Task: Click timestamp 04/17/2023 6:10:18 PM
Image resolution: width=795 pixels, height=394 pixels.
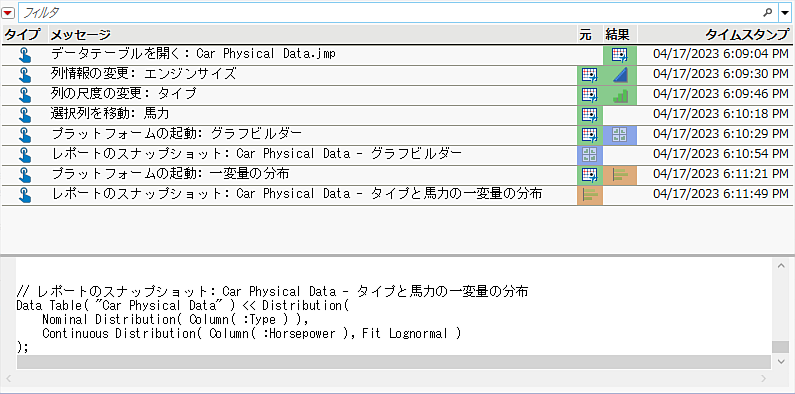Action: coord(721,115)
